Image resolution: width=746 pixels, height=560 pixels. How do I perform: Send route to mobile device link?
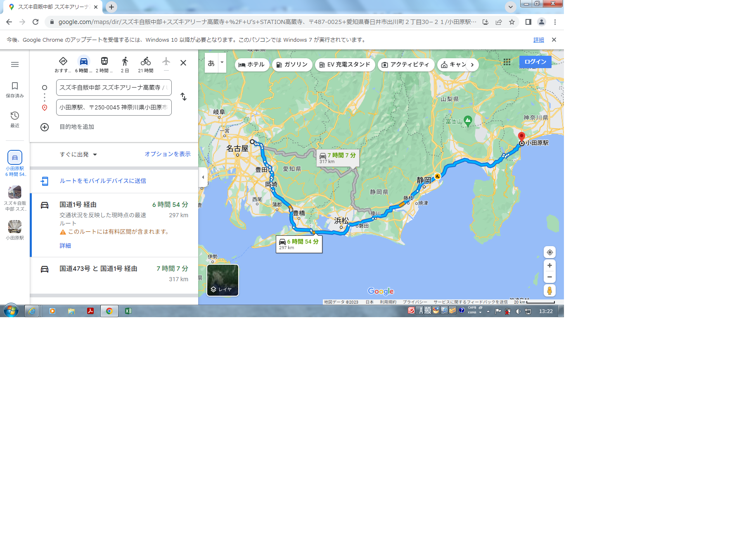[x=103, y=181]
